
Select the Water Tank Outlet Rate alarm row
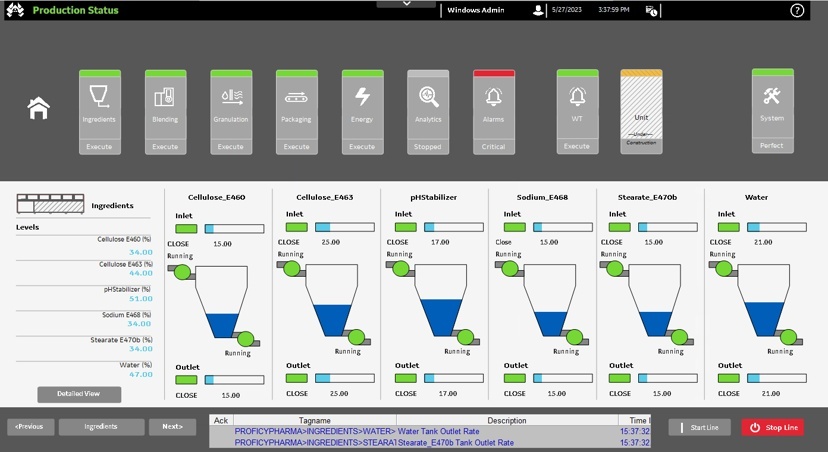430,431
